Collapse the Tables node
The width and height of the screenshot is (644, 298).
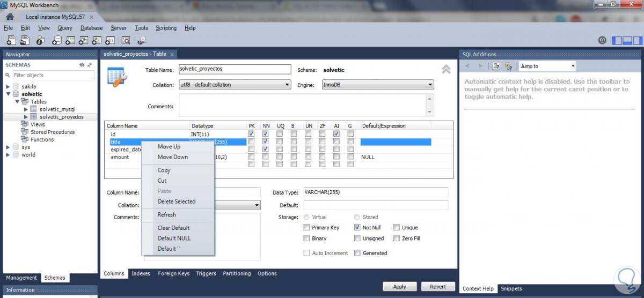pos(18,101)
